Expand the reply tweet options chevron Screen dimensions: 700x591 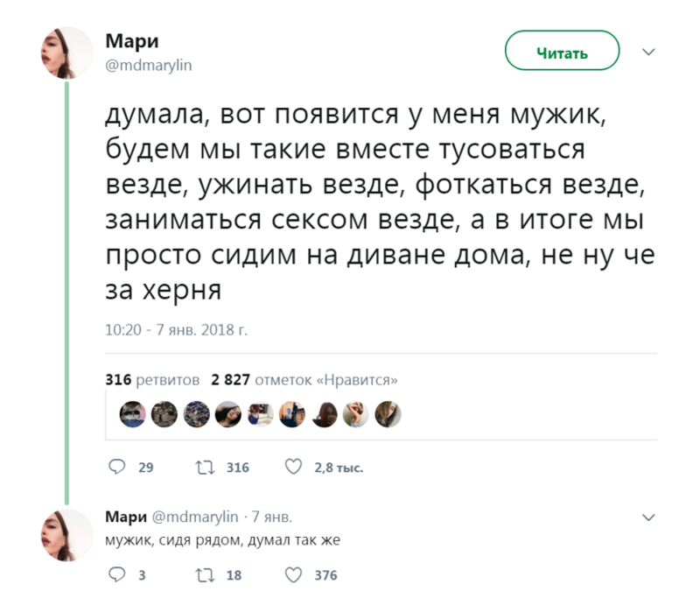pyautogui.click(x=648, y=517)
